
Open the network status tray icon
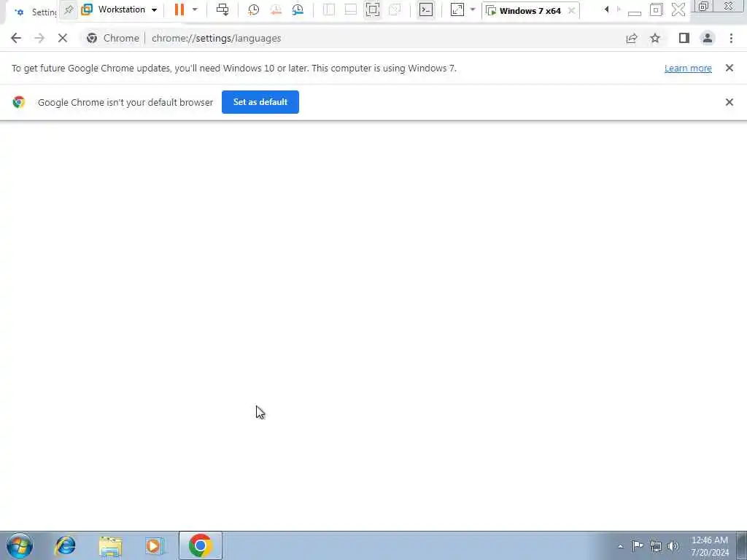tap(656, 546)
